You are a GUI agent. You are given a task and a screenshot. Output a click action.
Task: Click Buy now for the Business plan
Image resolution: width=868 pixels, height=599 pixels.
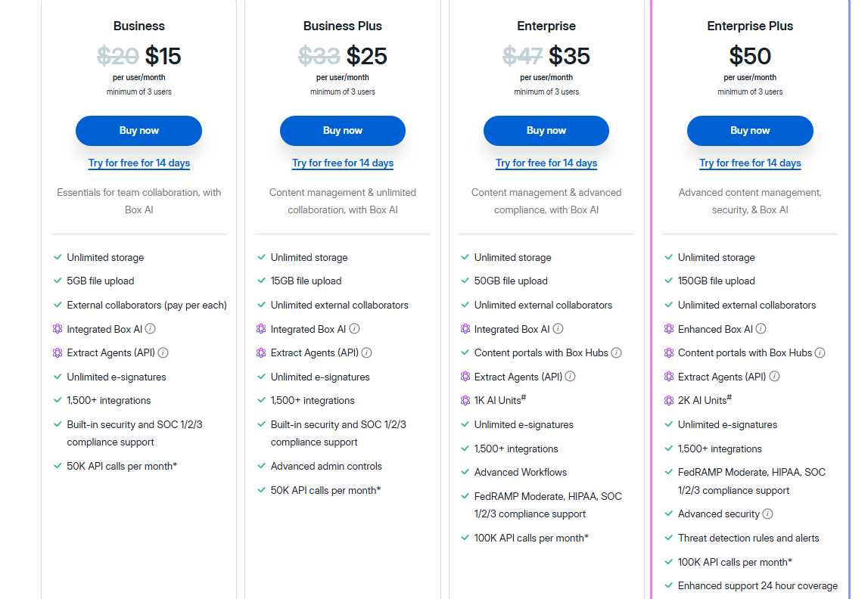pos(138,130)
